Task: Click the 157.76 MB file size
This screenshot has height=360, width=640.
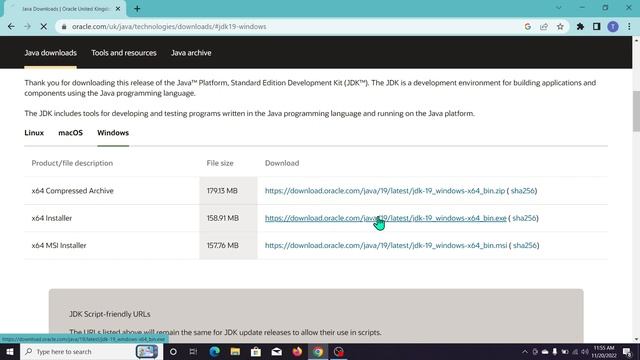Action: pyautogui.click(x=223, y=245)
